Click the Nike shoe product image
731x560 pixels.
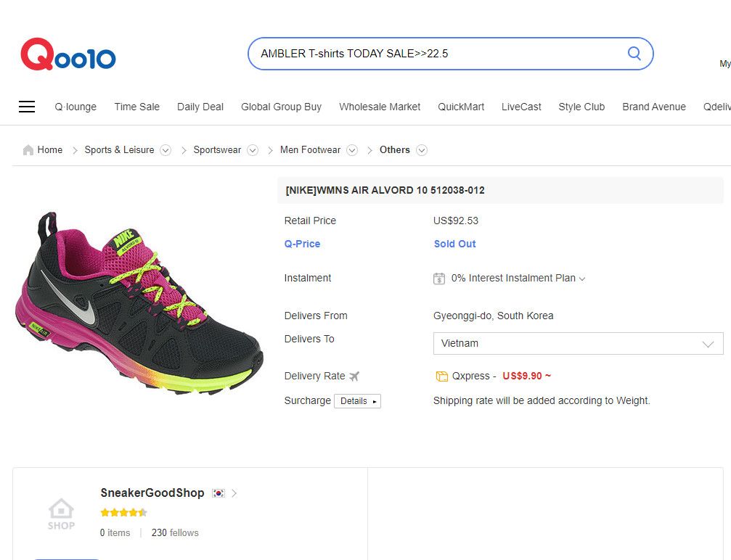click(139, 304)
